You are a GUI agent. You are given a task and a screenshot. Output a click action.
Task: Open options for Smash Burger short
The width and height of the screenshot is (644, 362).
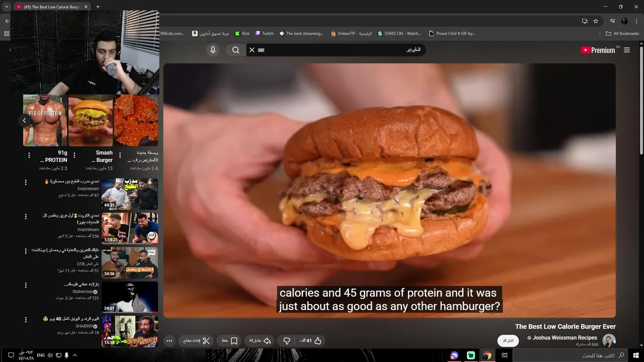[74, 155]
